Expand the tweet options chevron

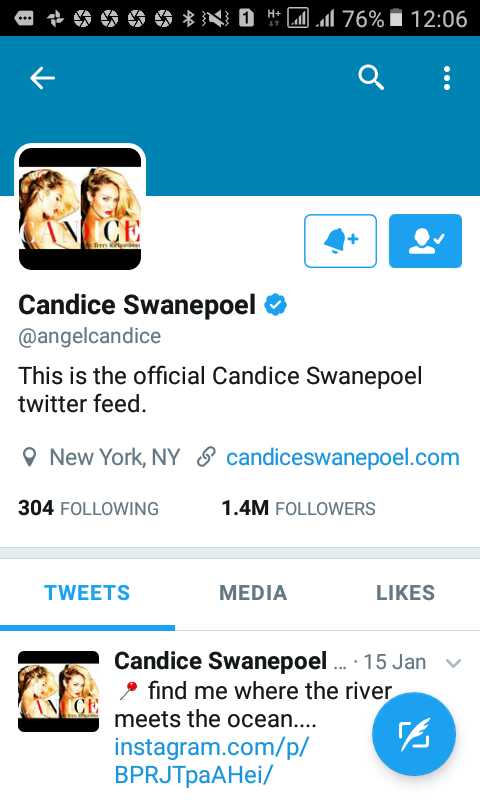(x=453, y=663)
